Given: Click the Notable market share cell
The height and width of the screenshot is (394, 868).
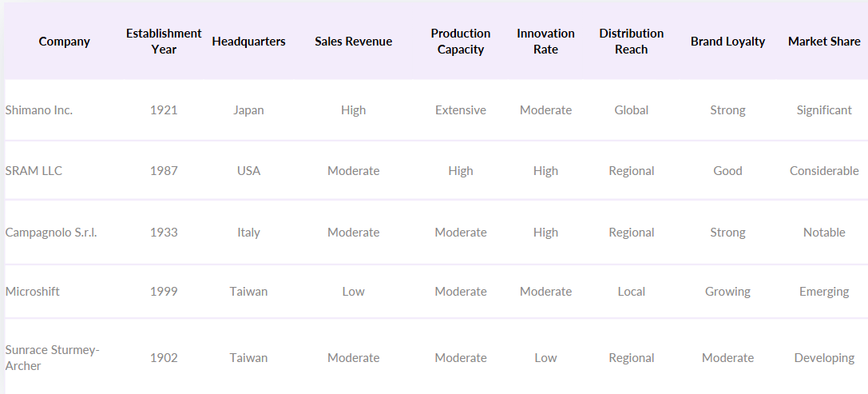Looking at the screenshot, I should click(x=824, y=233).
